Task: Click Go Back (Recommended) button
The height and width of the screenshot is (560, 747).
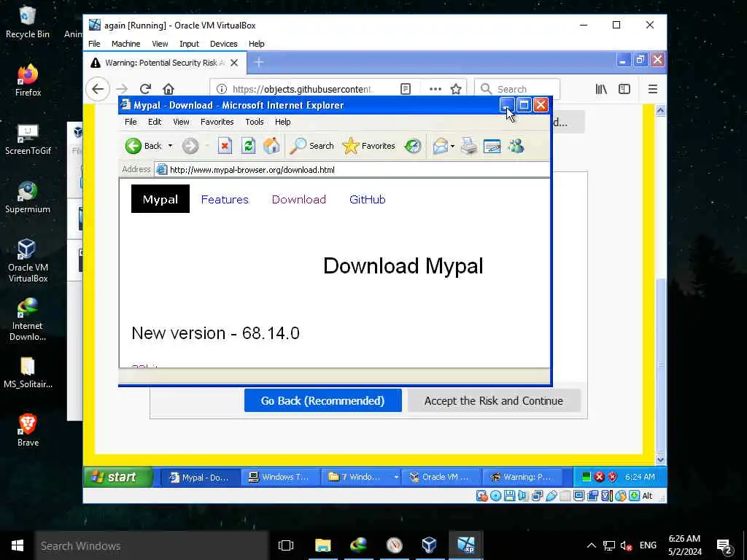Action: coord(323,401)
